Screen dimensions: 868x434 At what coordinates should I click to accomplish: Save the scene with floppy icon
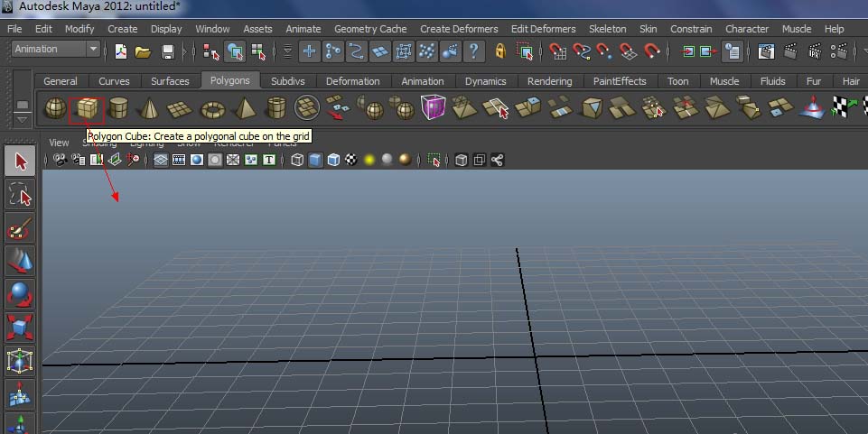(x=168, y=52)
